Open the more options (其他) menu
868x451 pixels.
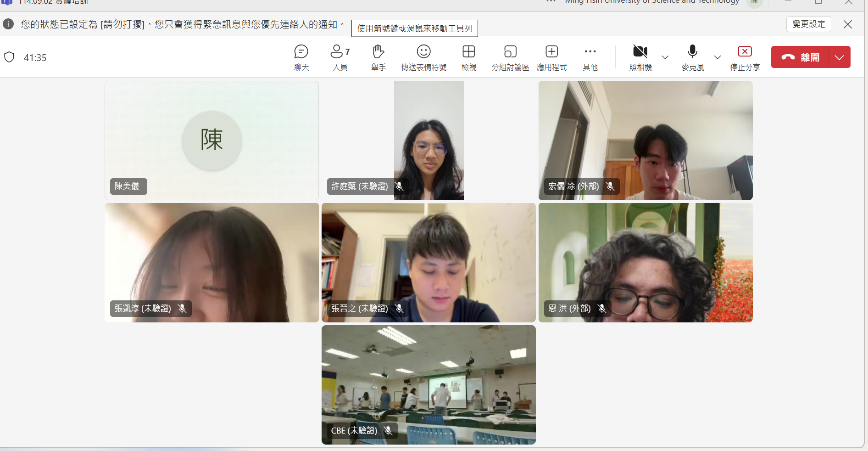point(590,57)
